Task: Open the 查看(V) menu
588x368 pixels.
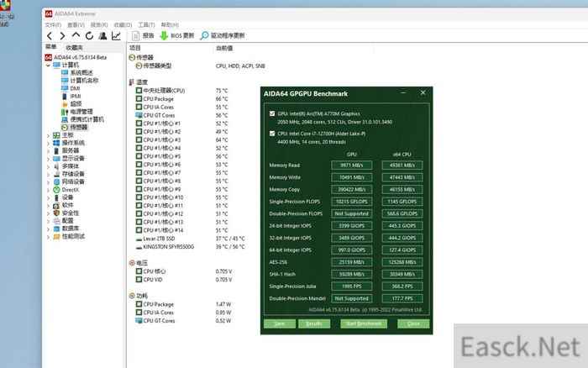Action: 76,24
